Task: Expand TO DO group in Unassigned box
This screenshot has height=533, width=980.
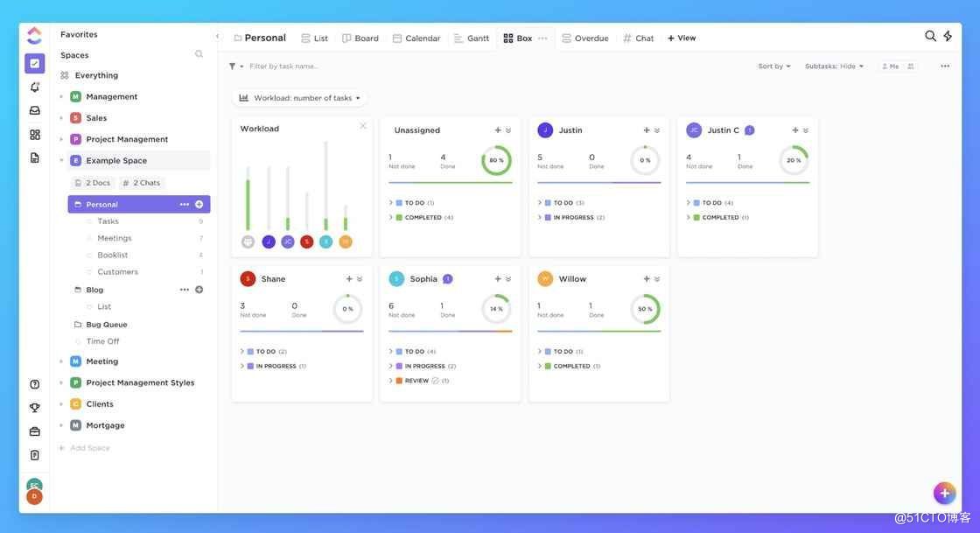Action: coord(390,202)
